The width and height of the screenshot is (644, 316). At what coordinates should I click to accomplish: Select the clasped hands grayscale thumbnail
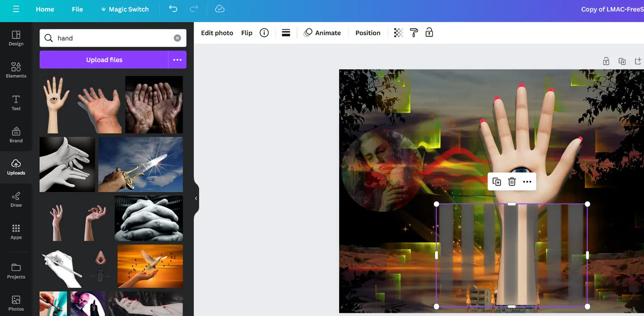(x=149, y=219)
